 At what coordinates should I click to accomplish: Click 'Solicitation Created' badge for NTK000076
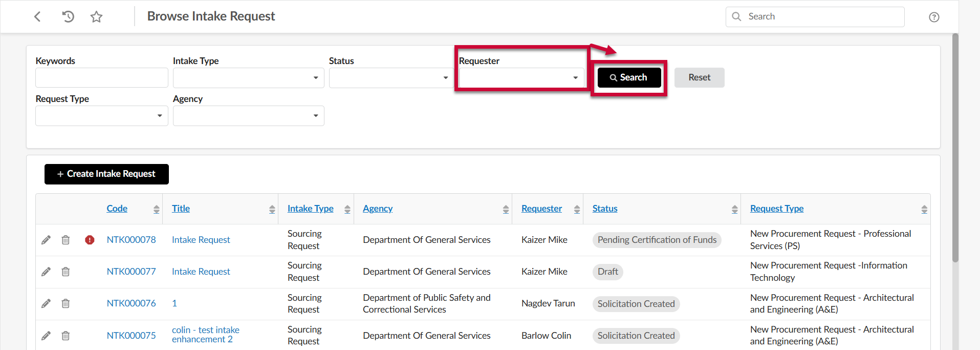(x=636, y=304)
